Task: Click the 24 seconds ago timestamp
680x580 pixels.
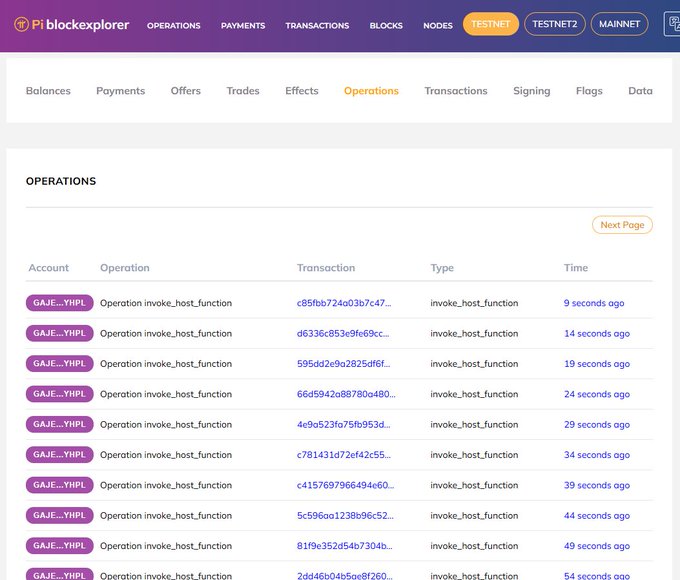Action: (x=597, y=394)
